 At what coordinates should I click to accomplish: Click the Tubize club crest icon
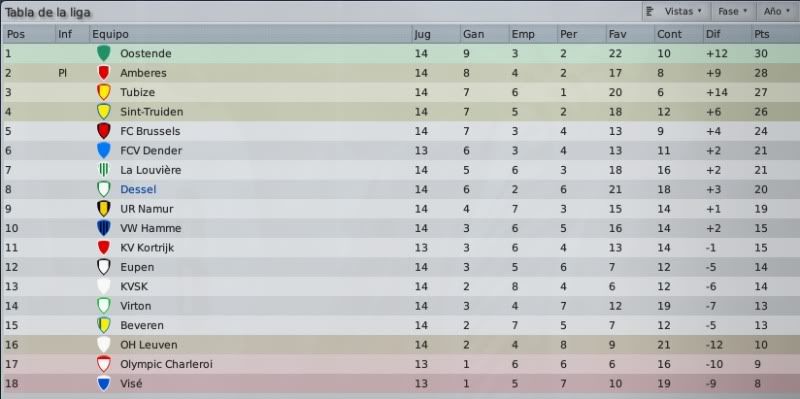click(x=104, y=92)
